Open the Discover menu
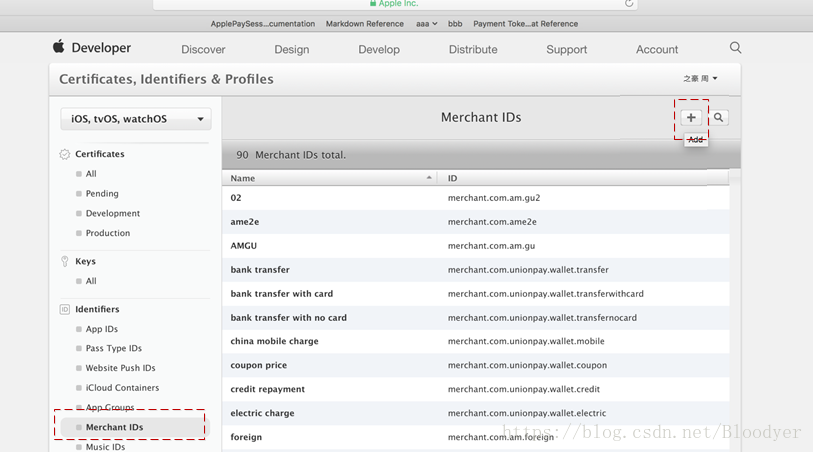This screenshot has height=452, width=813. [203, 49]
